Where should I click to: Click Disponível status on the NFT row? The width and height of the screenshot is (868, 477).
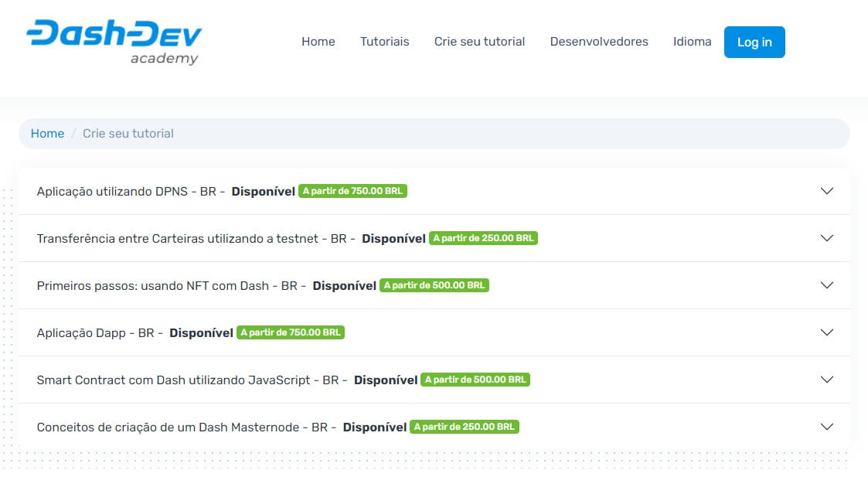[x=344, y=286]
